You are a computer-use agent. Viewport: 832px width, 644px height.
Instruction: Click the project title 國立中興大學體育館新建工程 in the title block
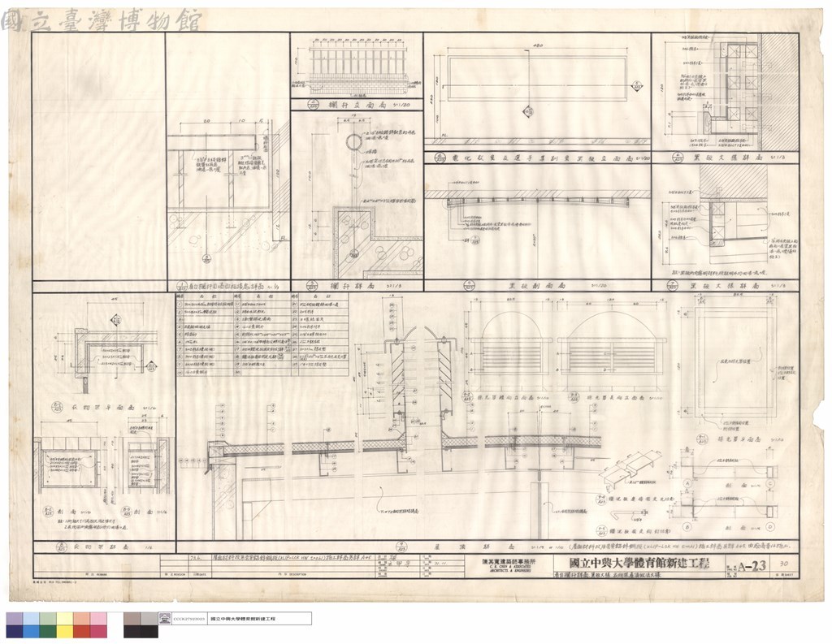coord(639,563)
